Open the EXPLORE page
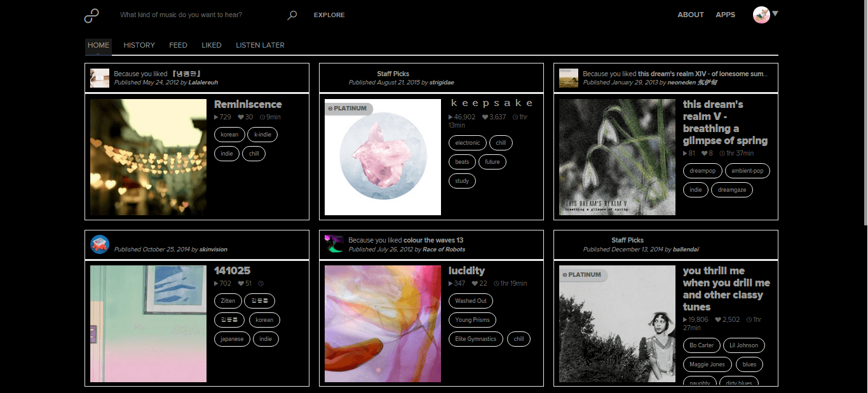Screen dimensions: 868x393 (x=329, y=15)
